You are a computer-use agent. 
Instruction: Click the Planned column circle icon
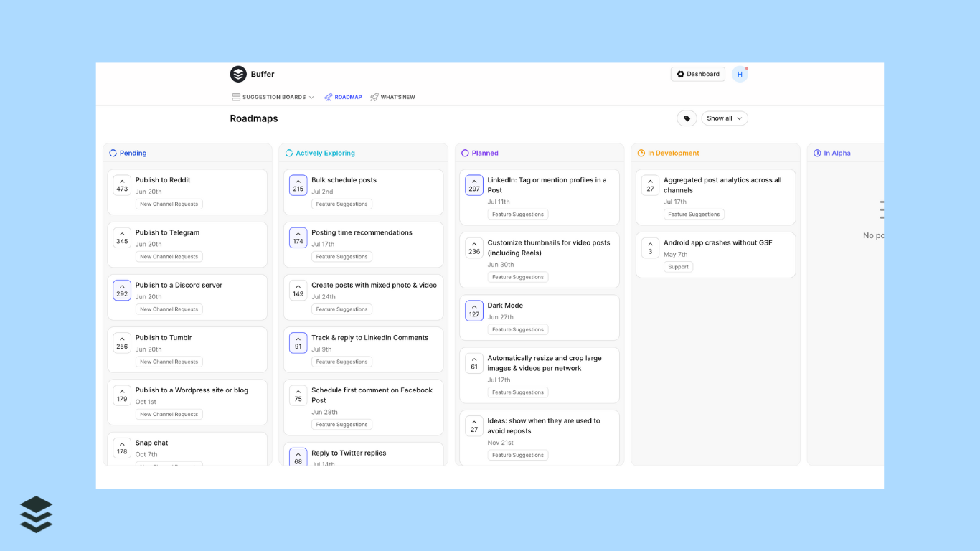465,153
